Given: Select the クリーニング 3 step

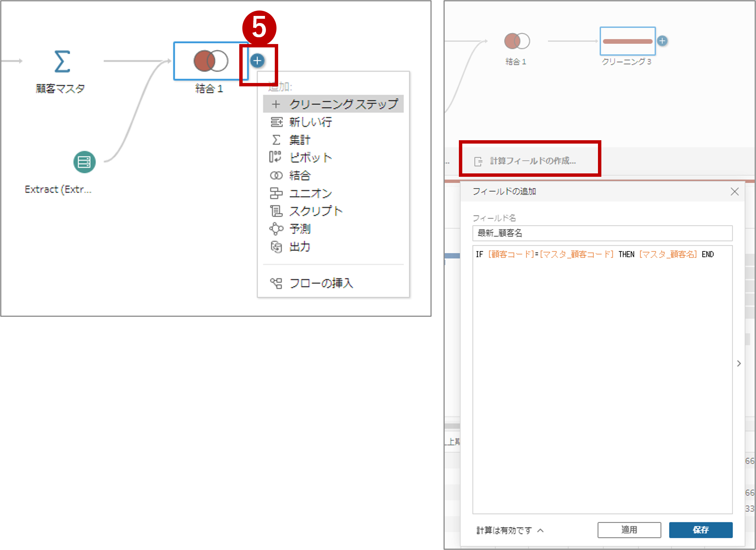Looking at the screenshot, I should point(628,41).
